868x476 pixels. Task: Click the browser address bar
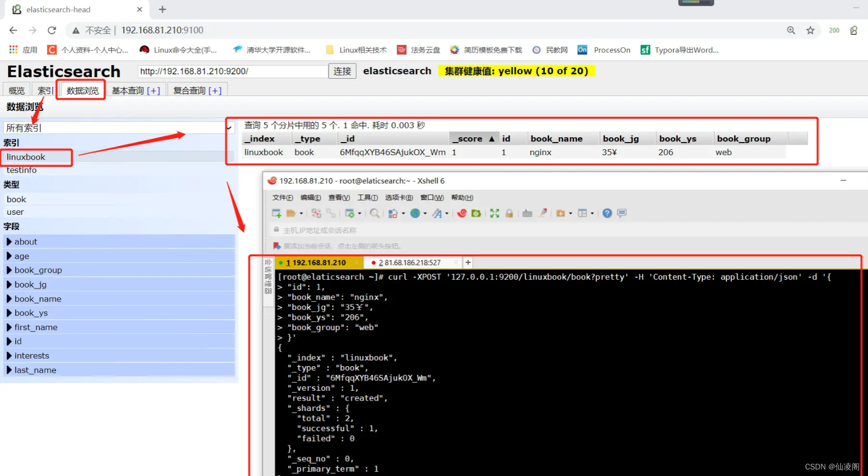[x=427, y=31]
